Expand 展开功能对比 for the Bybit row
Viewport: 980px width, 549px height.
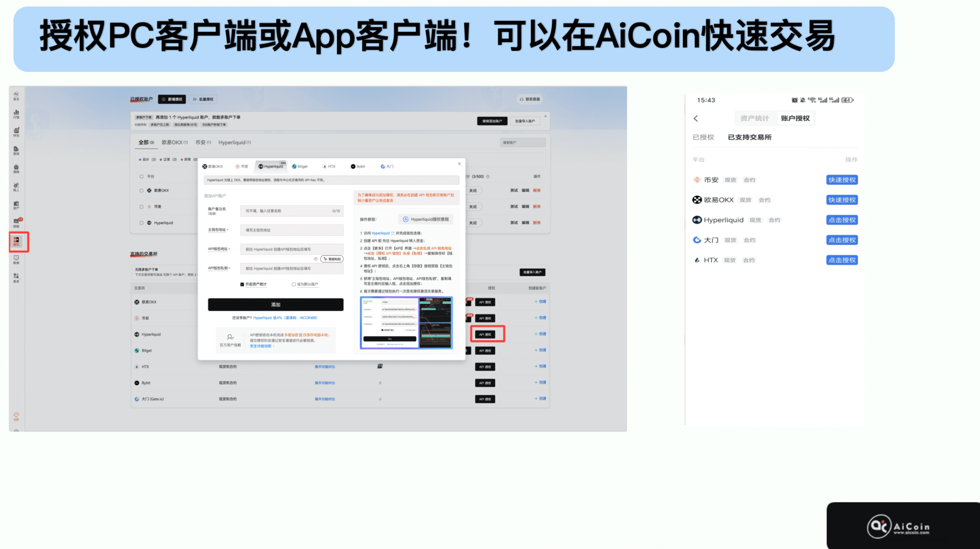[x=325, y=383]
